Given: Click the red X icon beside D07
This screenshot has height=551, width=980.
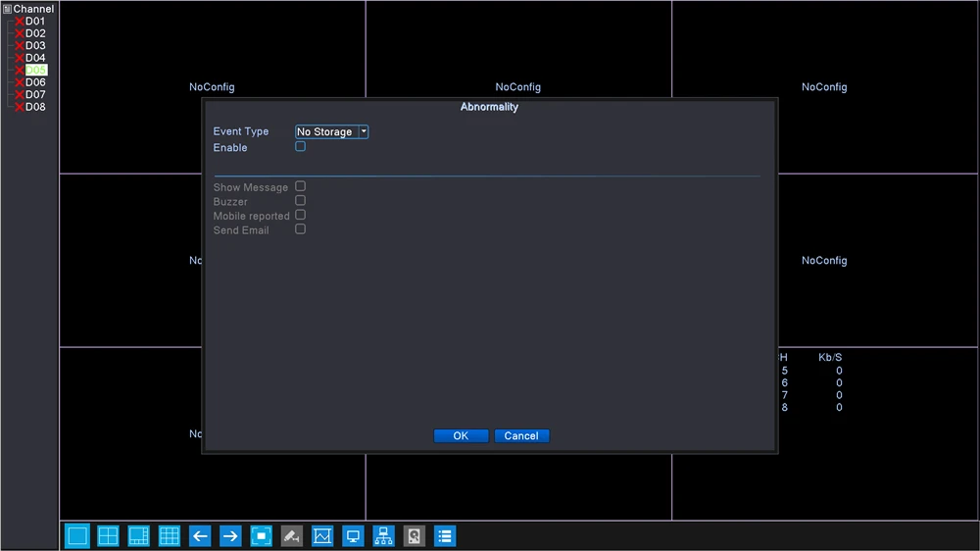Looking at the screenshot, I should [x=20, y=94].
